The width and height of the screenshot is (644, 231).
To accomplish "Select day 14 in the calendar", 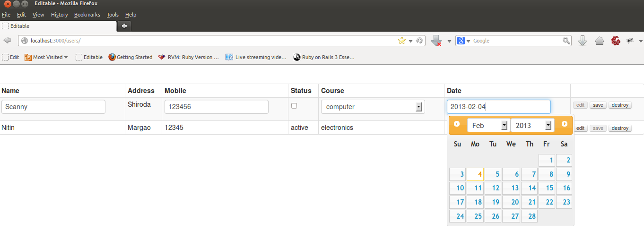I will 529,188.
